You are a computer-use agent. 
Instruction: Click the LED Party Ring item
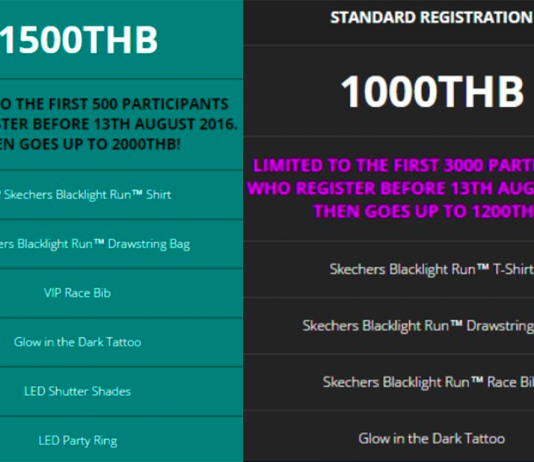point(77,441)
